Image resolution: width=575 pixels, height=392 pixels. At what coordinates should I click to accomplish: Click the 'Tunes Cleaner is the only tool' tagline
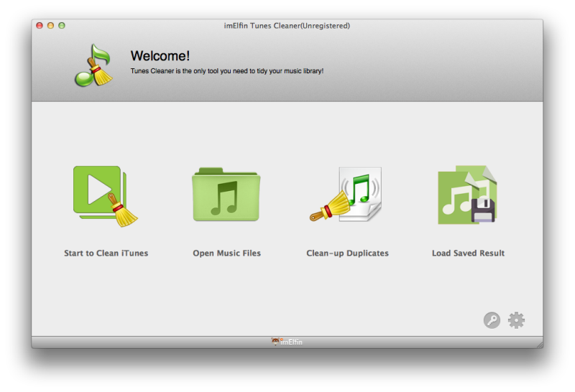click(x=227, y=71)
